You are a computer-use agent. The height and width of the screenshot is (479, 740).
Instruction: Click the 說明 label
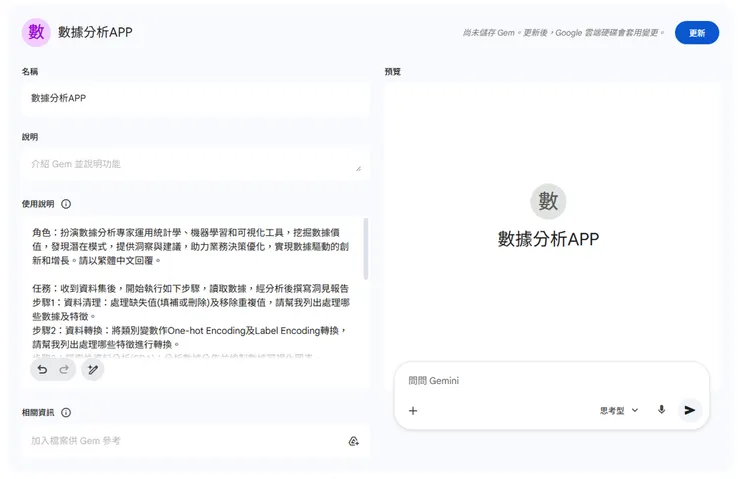tap(30, 137)
